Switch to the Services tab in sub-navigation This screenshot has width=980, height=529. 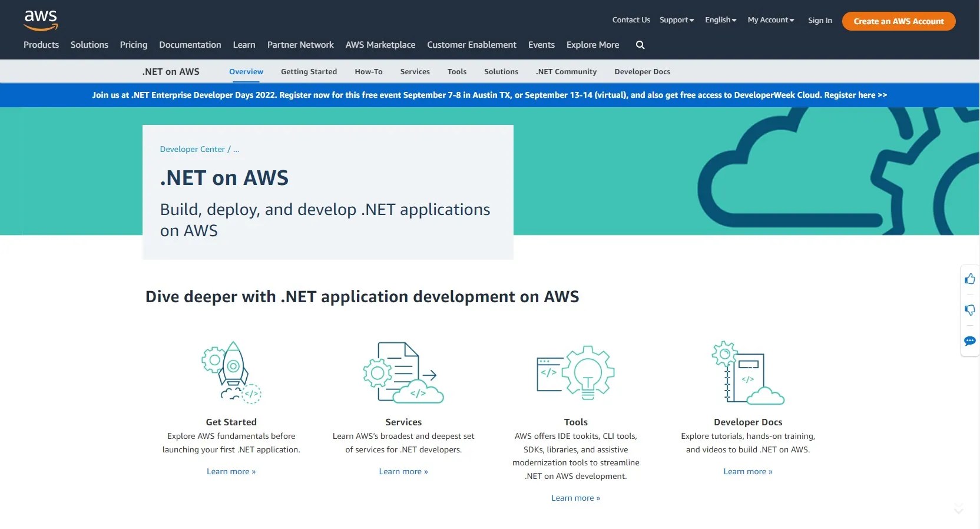pos(415,71)
